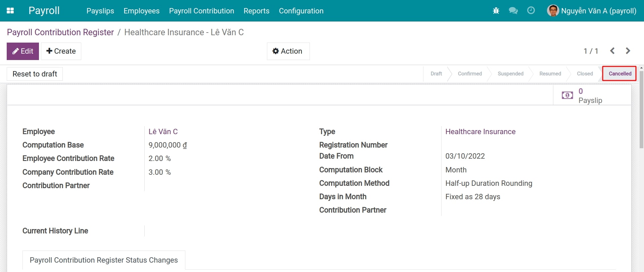Open the activities clock icon
This screenshot has width=644, height=272.
(x=531, y=11)
